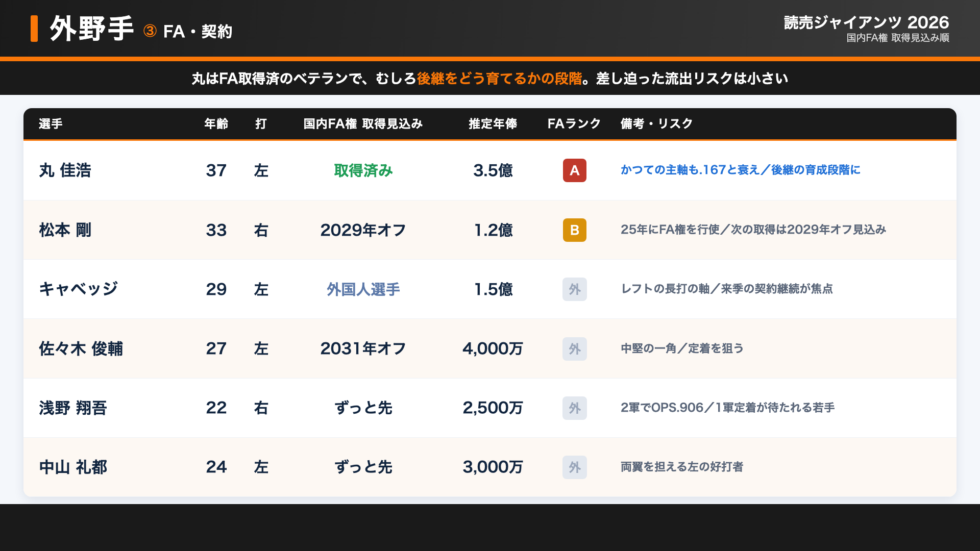Viewport: 980px width, 551px height.
Task: Click the 外 badge in the 中山 礼都 row
Action: point(574,467)
